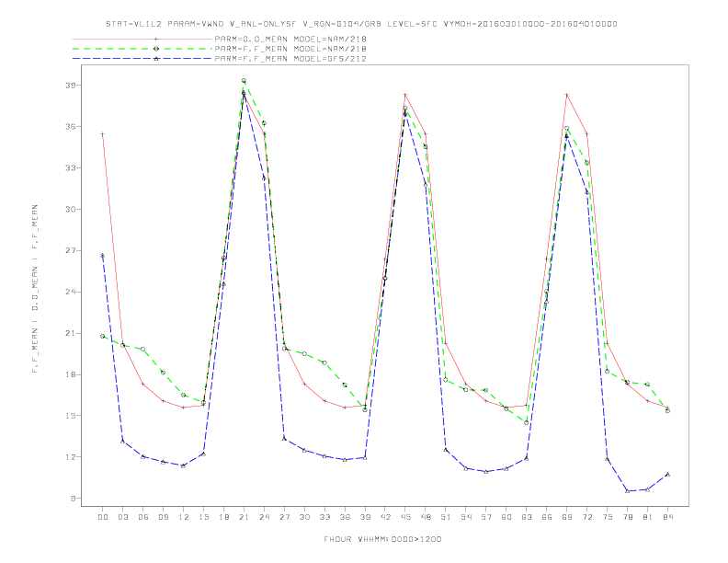Click blue GFS triangle marker at hour 57
This screenshot has width=728, height=563.
(x=486, y=472)
